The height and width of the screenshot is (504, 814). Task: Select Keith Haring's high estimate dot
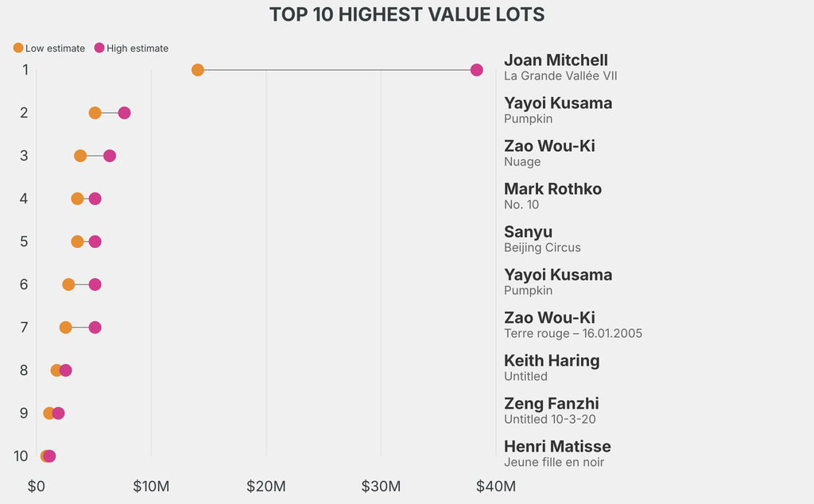coord(66,370)
